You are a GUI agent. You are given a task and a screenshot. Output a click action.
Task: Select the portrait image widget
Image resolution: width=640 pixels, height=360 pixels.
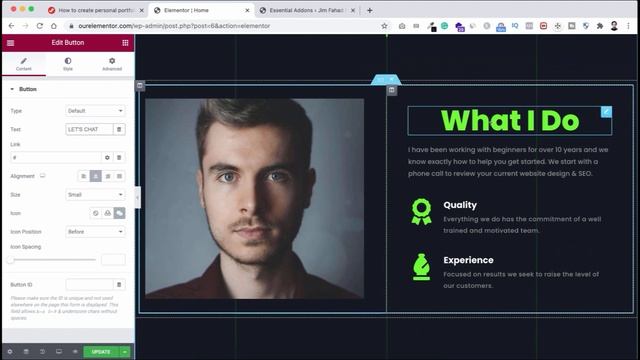tap(255, 198)
